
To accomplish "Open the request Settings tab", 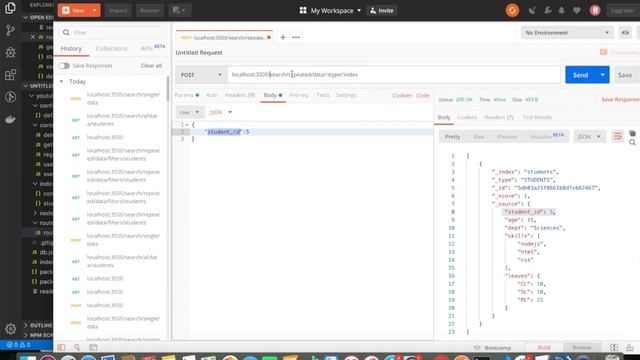I will coord(346,95).
